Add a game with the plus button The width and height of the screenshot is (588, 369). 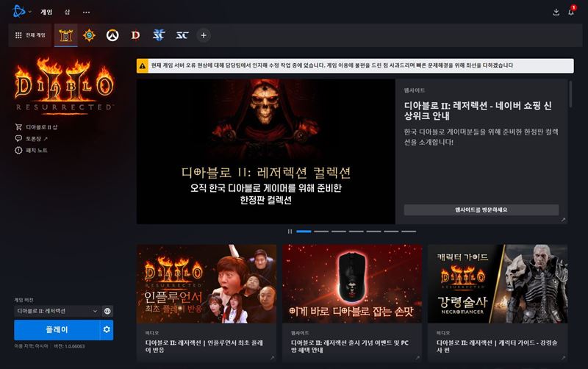[x=204, y=35]
